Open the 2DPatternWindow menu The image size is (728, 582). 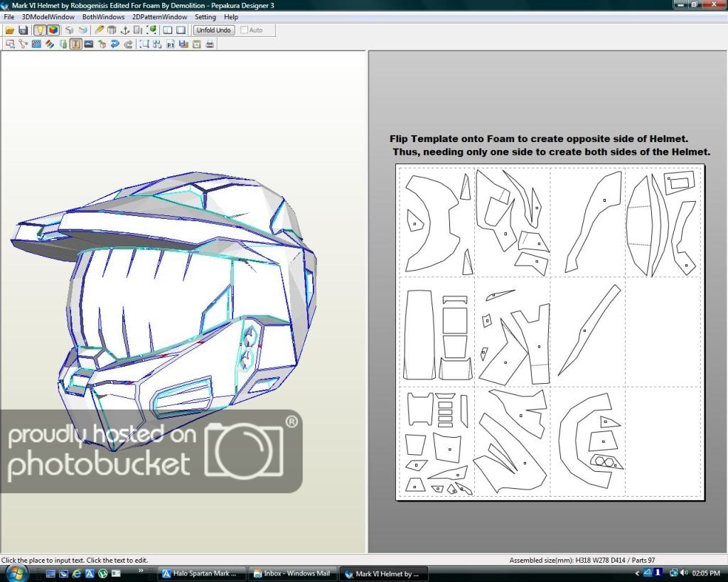click(160, 17)
